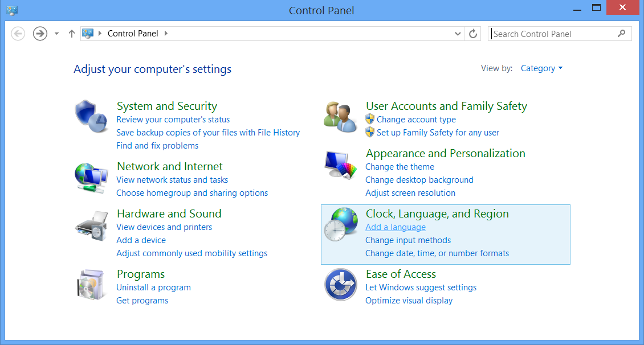Change date, time, or number formats
The width and height of the screenshot is (644, 345).
(437, 253)
